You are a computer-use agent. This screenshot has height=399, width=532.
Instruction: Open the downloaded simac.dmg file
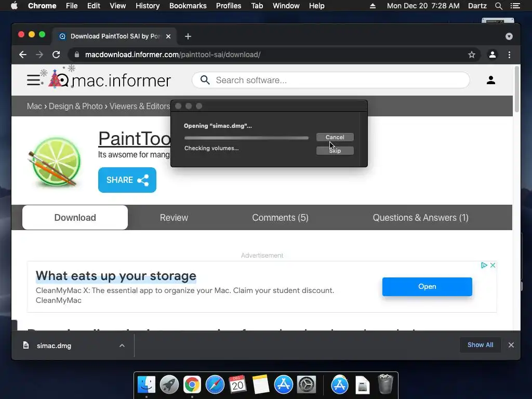[54, 345]
